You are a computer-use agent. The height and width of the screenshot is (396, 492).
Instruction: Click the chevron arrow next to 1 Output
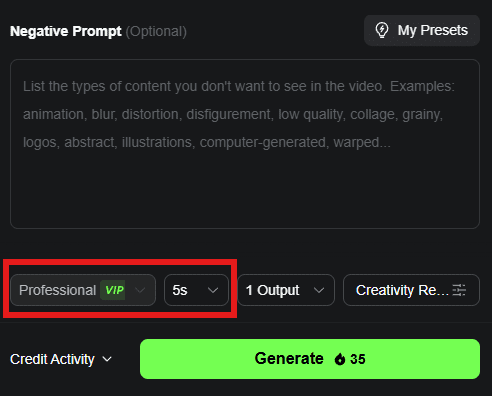coord(319,290)
